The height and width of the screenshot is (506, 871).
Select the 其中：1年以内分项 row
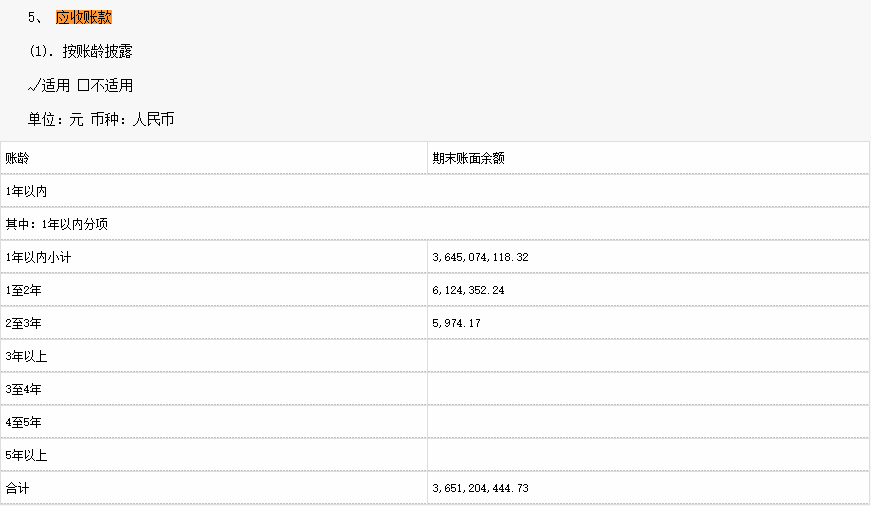pyautogui.click(x=57, y=224)
